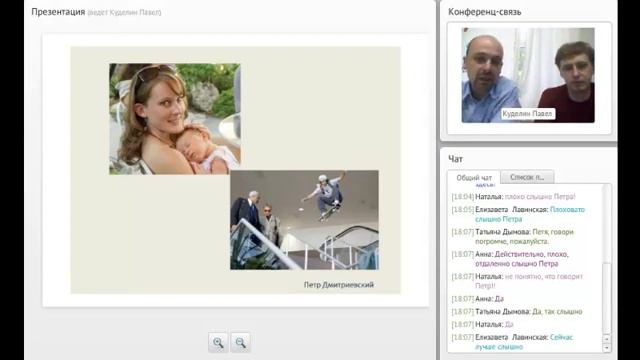Select Анна message 'Да'
Viewport: 640px width, 360px height.
(x=478, y=299)
